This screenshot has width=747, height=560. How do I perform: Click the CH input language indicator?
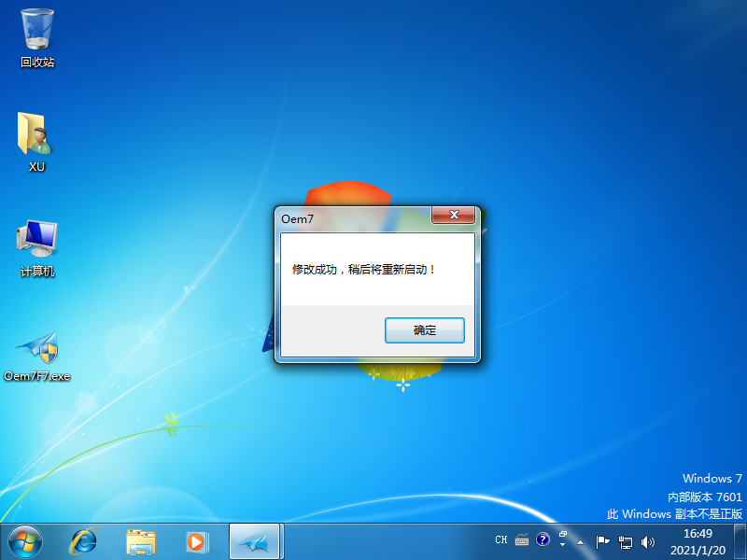[x=501, y=539]
